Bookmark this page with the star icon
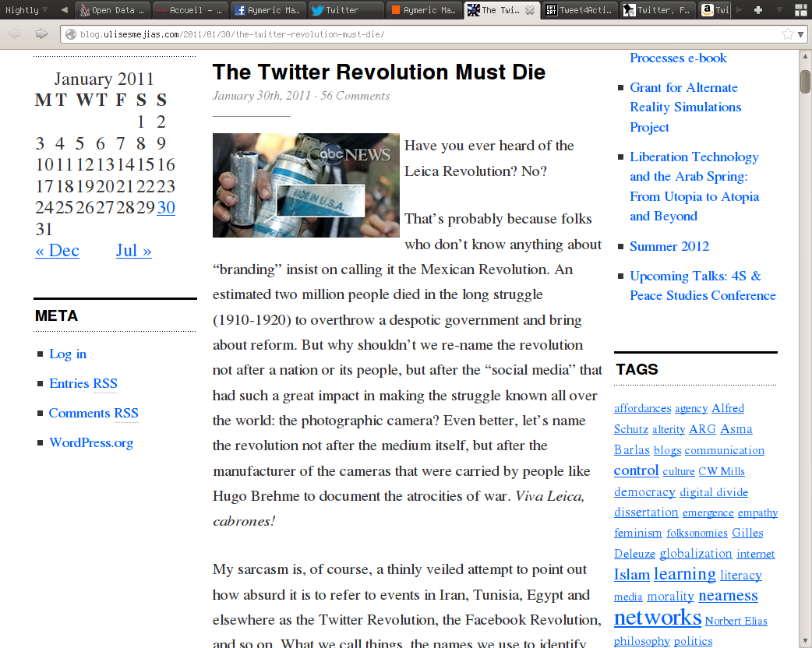 click(x=788, y=34)
